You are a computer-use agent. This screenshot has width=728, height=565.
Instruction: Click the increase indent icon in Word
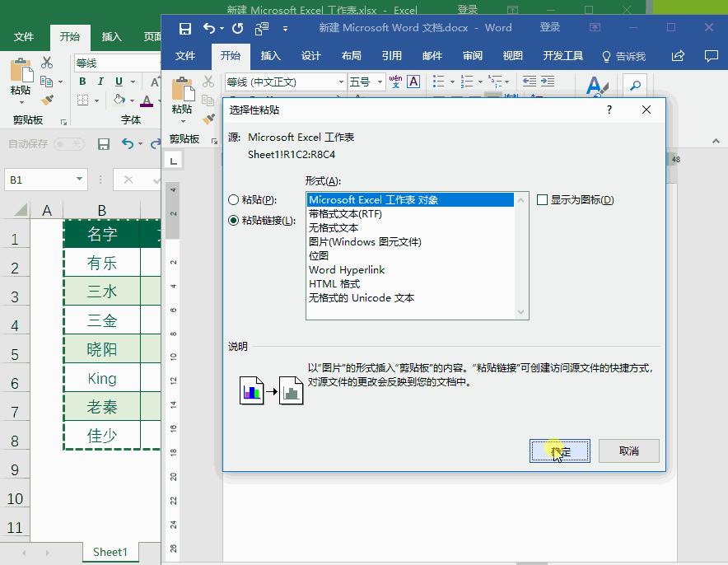548,82
